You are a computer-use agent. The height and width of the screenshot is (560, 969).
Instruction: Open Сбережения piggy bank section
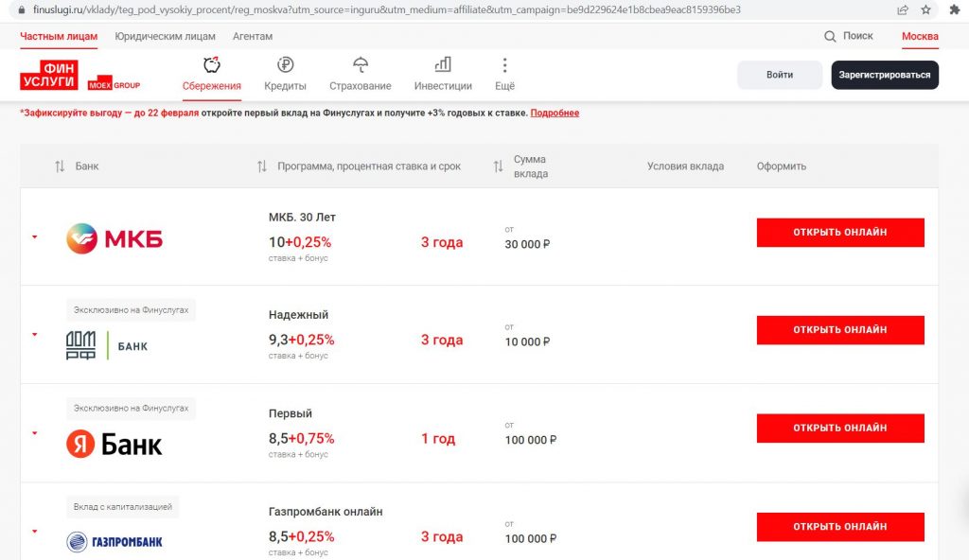click(211, 74)
